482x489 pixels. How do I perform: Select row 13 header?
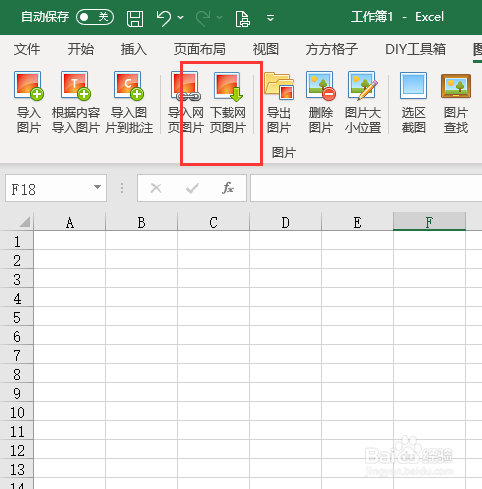tap(17, 468)
